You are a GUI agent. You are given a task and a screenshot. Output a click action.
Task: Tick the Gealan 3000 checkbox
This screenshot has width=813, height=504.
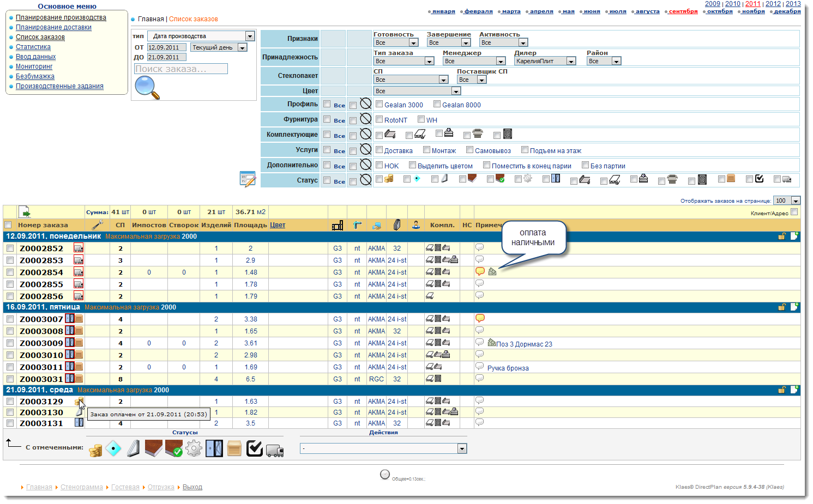[380, 104]
